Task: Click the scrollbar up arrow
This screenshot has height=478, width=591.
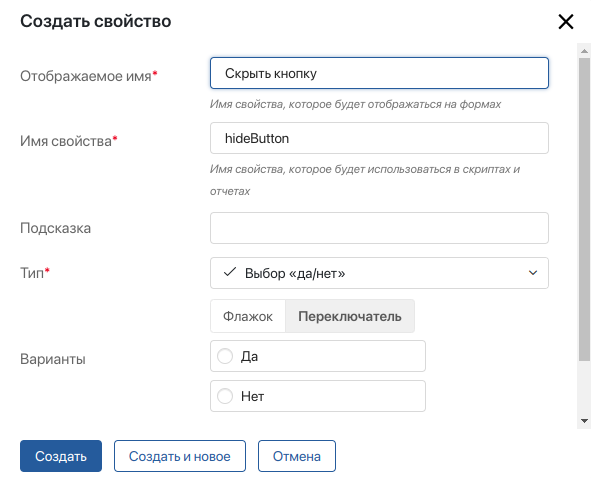Action: (x=584, y=51)
